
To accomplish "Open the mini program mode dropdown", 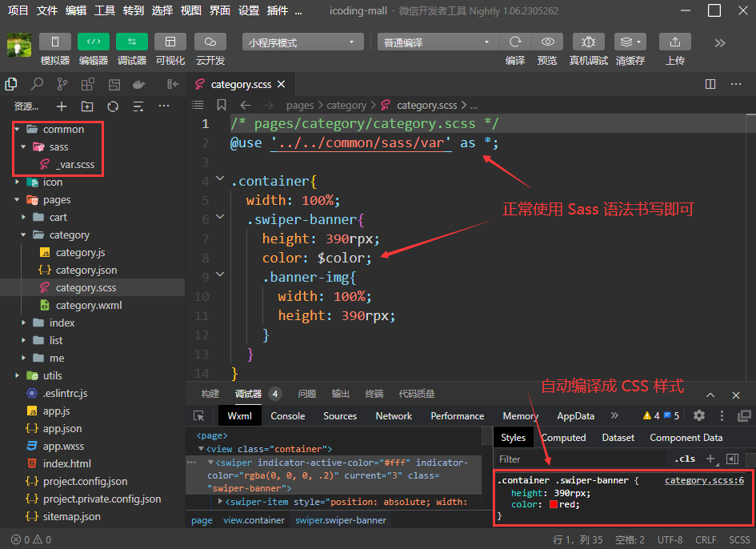I will [x=302, y=42].
